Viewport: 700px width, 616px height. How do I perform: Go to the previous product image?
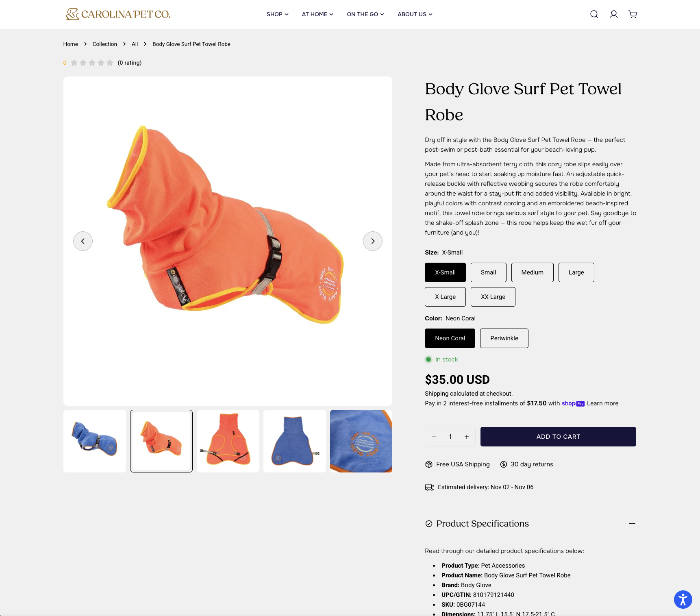pos(83,241)
